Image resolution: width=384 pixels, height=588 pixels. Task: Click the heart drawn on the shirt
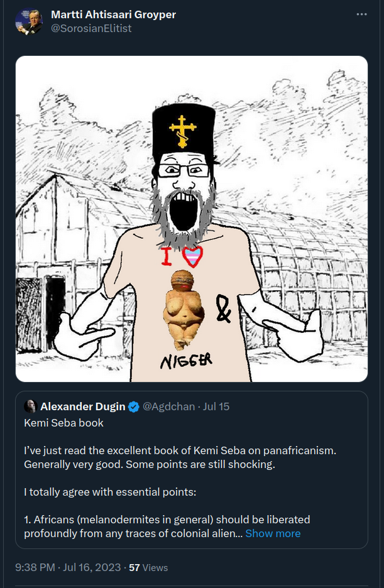coord(193,256)
